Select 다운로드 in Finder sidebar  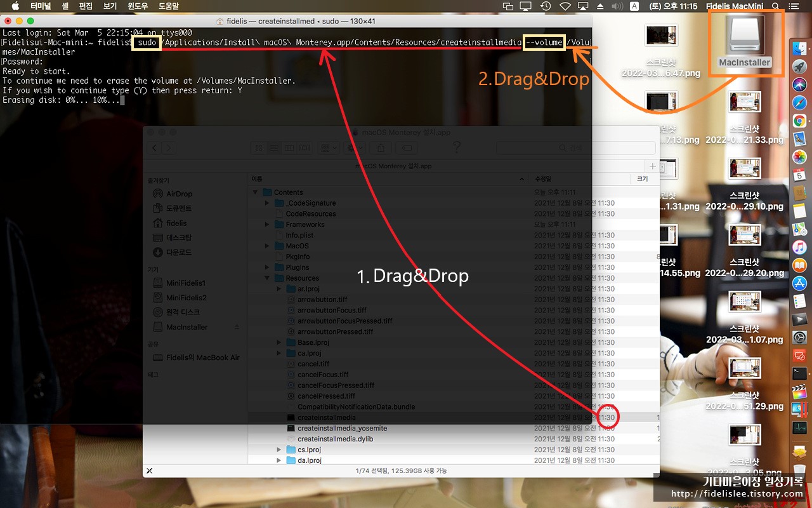[x=179, y=252]
